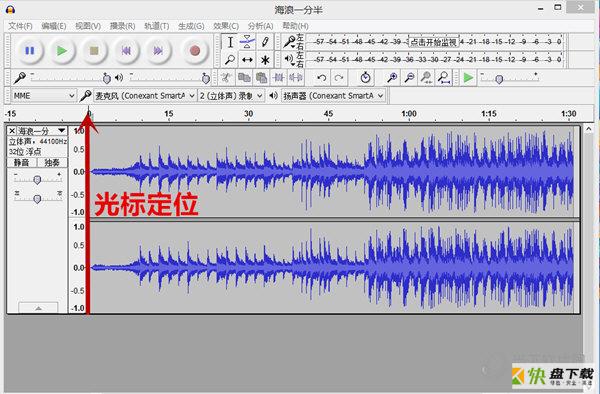Skip to end of track
Viewport: 600px width, 394px height.
click(158, 50)
